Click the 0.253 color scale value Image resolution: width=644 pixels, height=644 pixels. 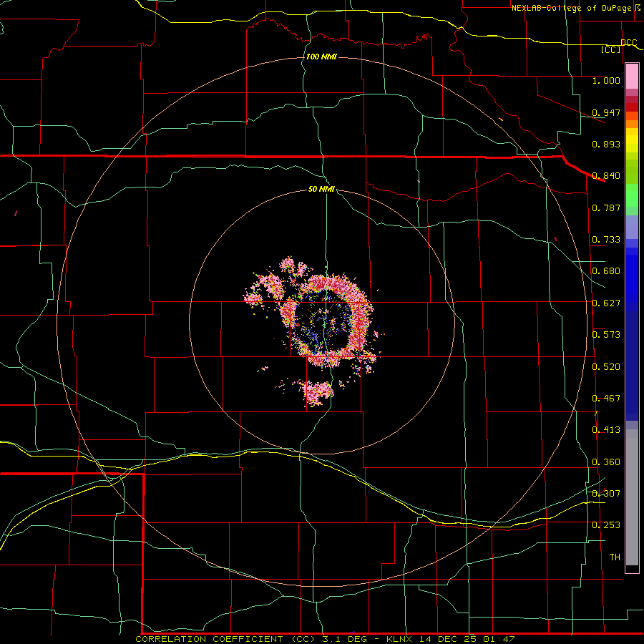point(606,525)
